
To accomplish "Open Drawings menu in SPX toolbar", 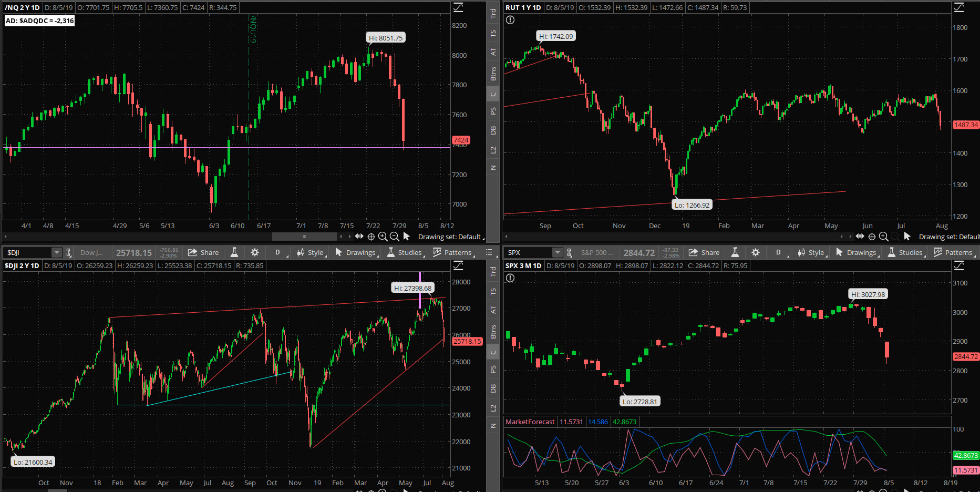I will coord(857,252).
